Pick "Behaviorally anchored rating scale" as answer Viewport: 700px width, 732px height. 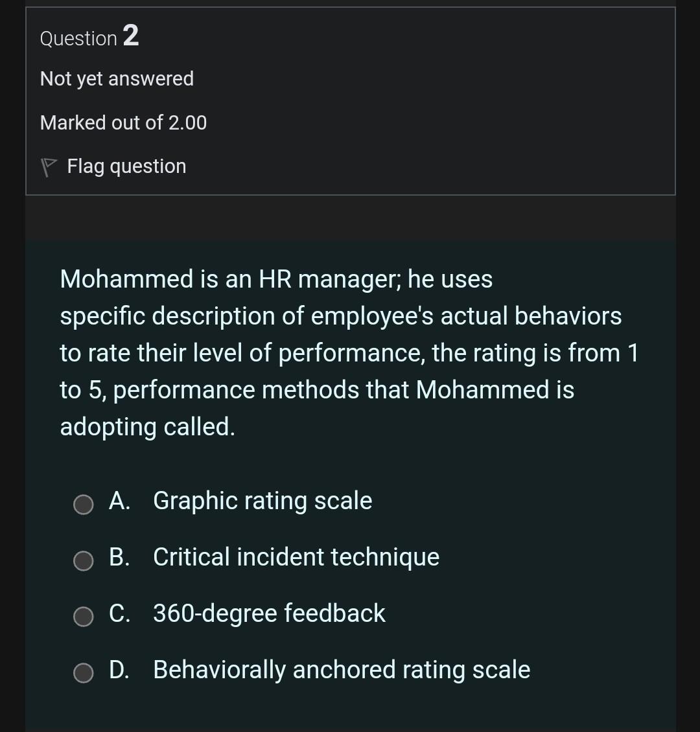point(342,670)
